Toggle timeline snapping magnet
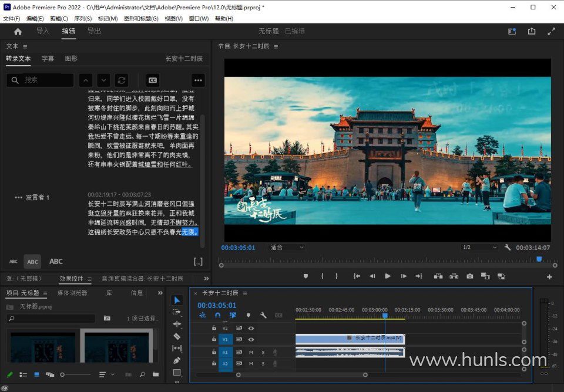The width and height of the screenshot is (564, 392). click(217, 315)
